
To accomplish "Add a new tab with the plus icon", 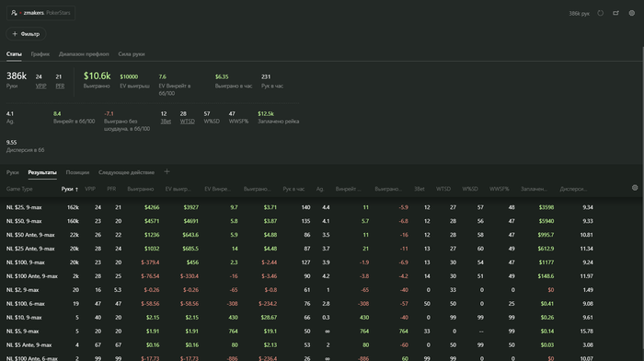I will point(167,172).
